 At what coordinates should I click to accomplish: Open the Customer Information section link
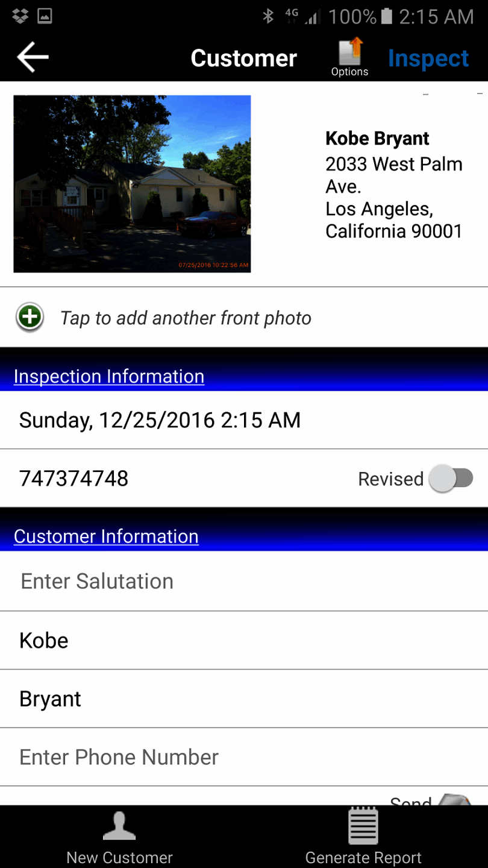tap(106, 536)
